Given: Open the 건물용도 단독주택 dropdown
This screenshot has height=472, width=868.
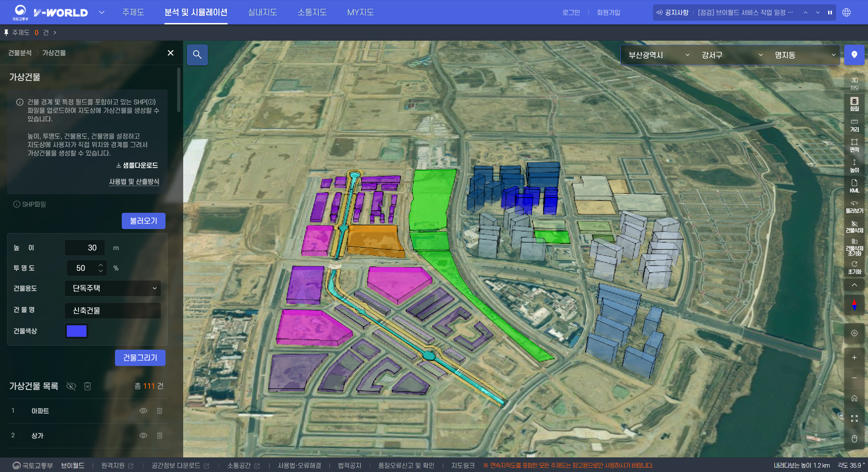Looking at the screenshot, I should (113, 288).
